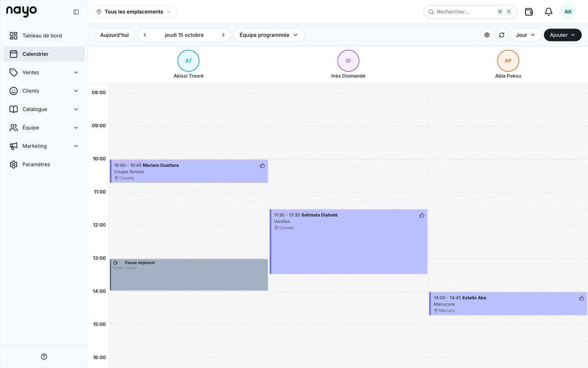588x368 pixels.
Task: Open Pause déjeuner block
Action: [x=189, y=275]
